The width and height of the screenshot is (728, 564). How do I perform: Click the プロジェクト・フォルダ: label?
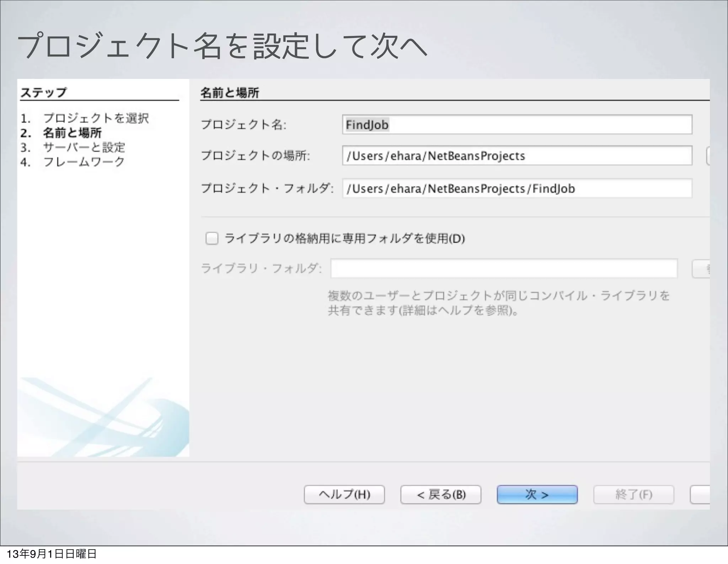tap(267, 188)
